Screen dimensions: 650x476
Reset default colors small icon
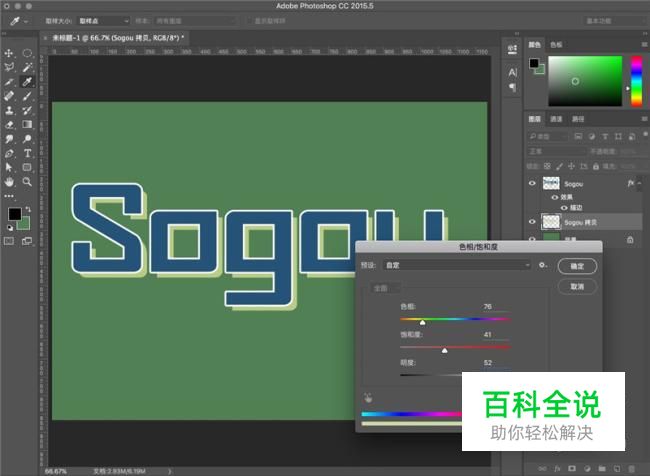coord(10,228)
